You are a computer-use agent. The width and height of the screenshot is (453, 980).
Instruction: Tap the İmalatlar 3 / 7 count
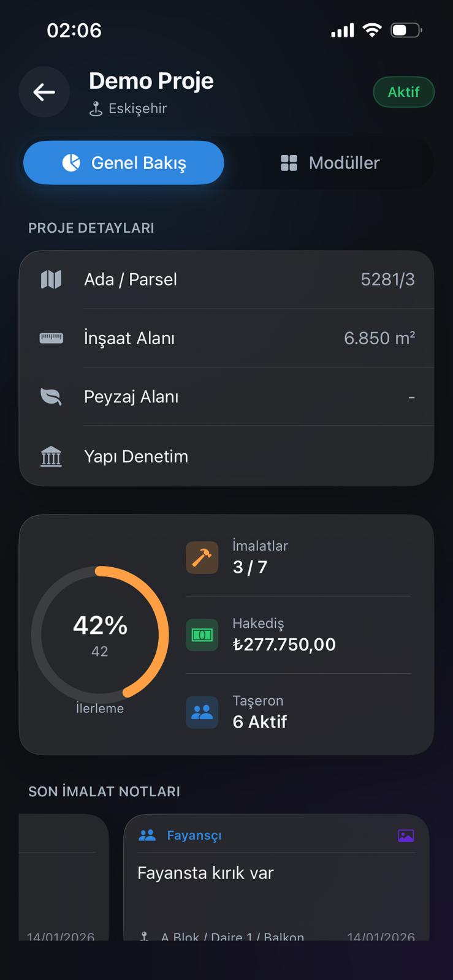coord(250,567)
